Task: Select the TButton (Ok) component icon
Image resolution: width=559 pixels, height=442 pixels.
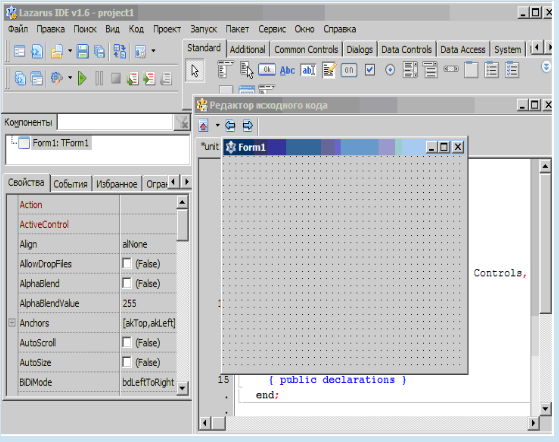Action: click(267, 69)
